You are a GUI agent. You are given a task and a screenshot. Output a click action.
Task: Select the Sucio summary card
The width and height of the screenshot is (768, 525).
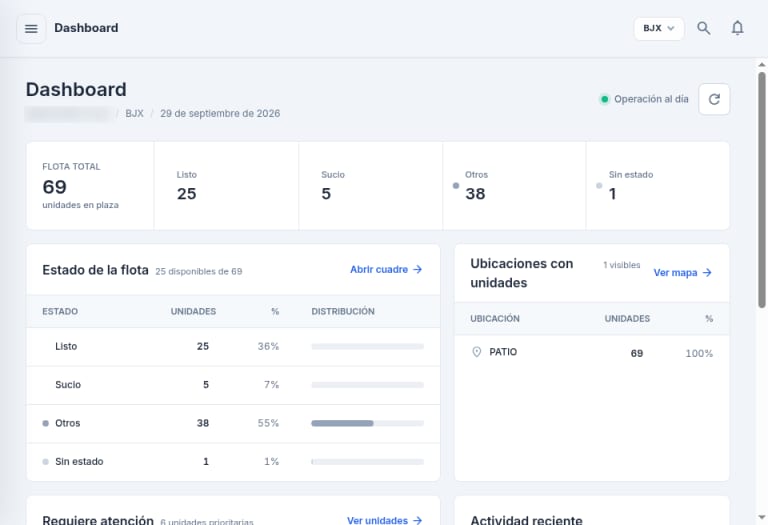[371, 186]
